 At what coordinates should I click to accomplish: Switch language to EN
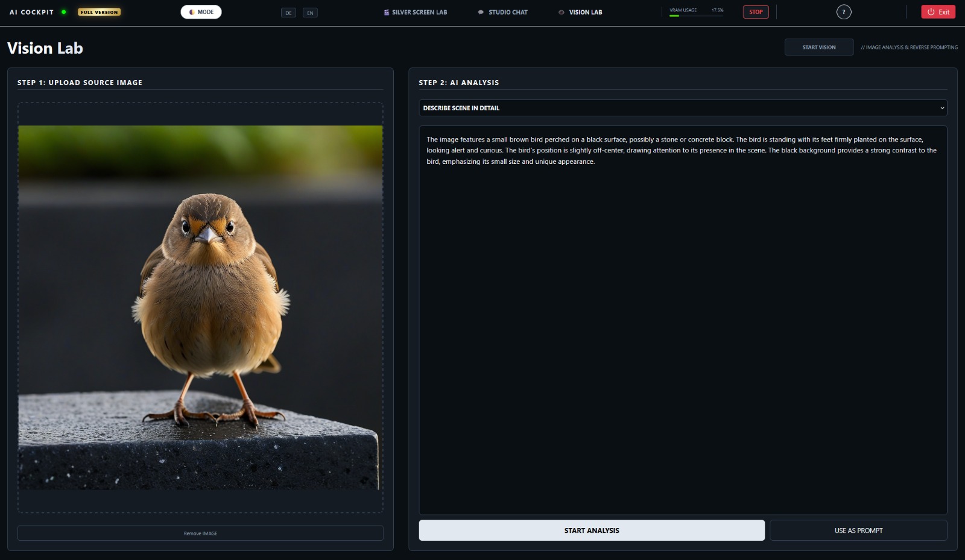click(x=310, y=13)
